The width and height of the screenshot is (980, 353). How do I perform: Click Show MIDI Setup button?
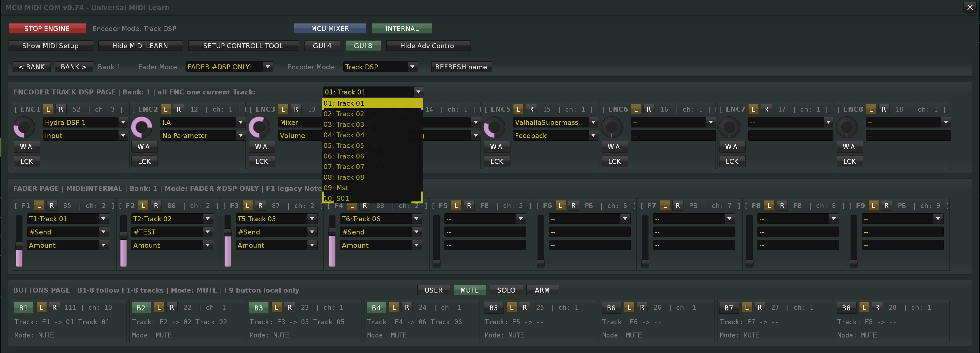pyautogui.click(x=51, y=46)
